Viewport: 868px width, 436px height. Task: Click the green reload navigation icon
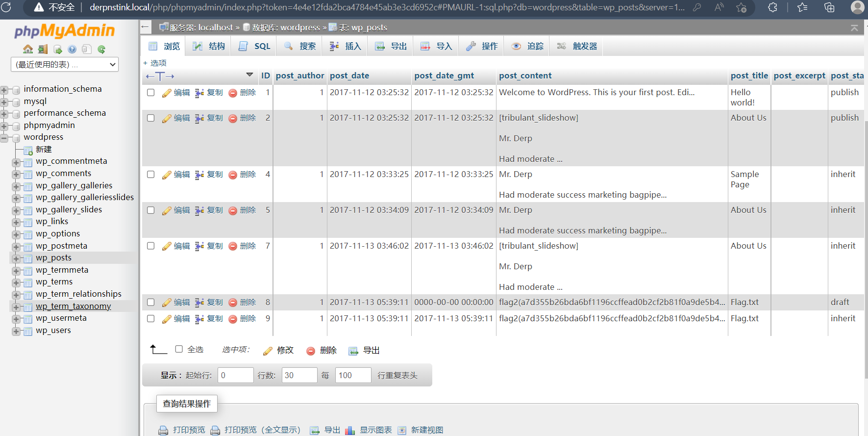tap(101, 49)
